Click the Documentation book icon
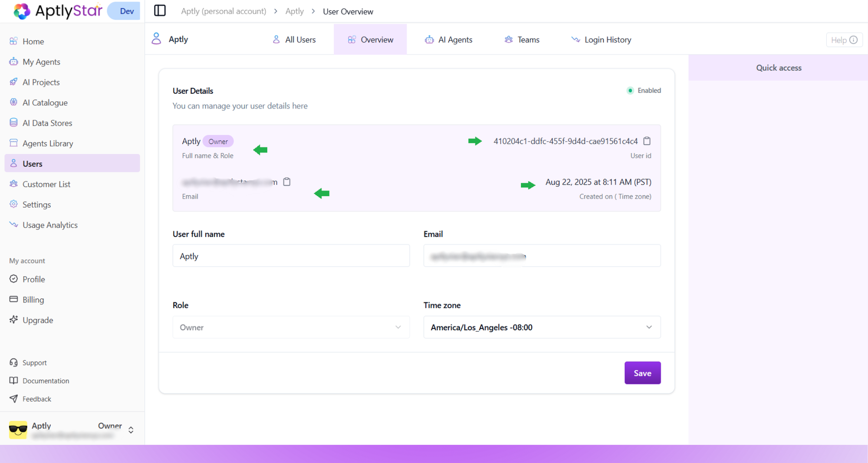This screenshot has width=868, height=463. [x=13, y=381]
